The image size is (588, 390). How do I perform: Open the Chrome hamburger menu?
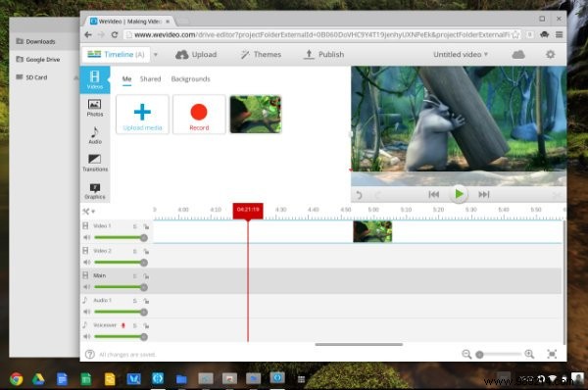pyautogui.click(x=560, y=34)
